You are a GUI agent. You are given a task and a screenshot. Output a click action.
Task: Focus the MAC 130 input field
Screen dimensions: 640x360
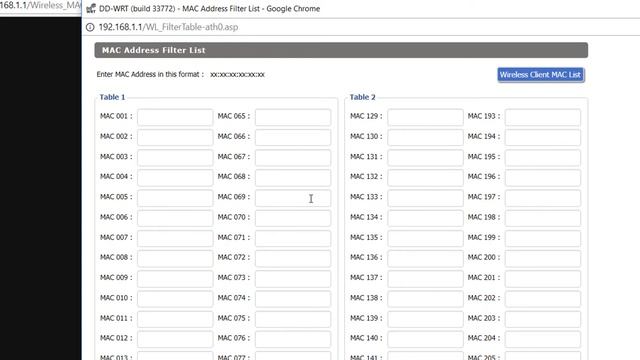pyautogui.click(x=425, y=137)
